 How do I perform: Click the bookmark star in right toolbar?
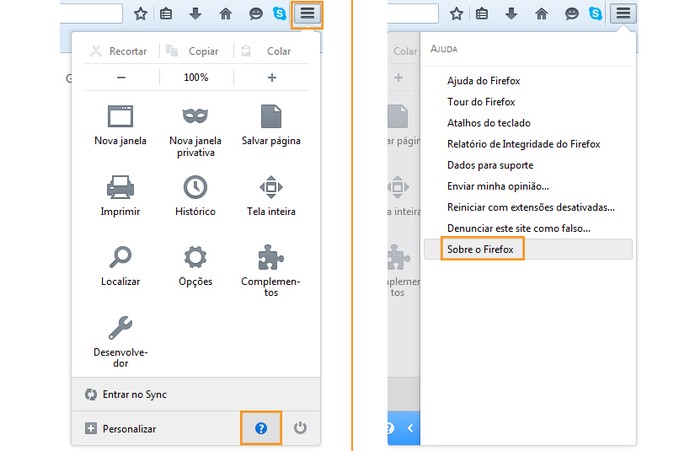[456, 14]
